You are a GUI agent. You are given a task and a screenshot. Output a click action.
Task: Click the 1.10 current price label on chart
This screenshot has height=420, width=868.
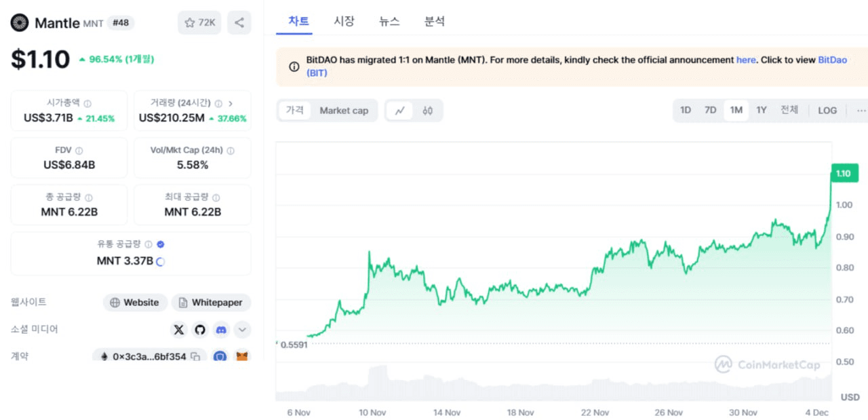point(844,174)
